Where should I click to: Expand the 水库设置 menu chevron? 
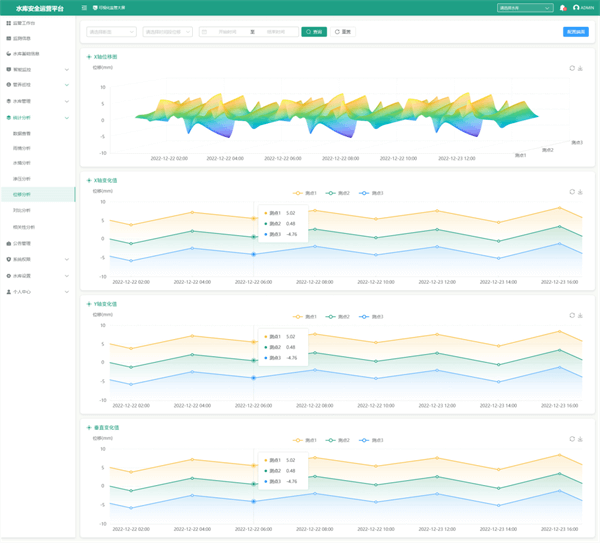pos(67,276)
